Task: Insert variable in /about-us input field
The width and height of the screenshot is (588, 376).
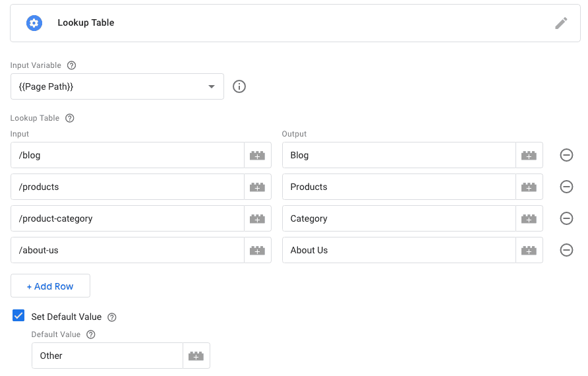Action: pos(258,250)
